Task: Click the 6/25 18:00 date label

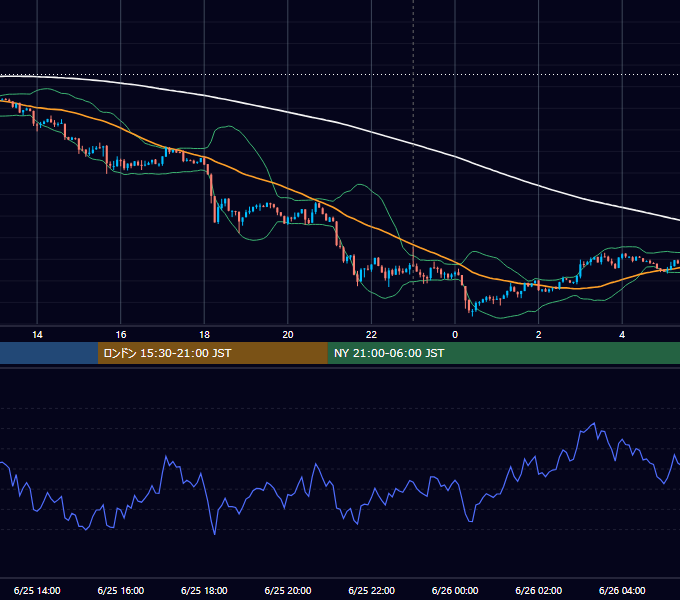Action: tap(204, 590)
